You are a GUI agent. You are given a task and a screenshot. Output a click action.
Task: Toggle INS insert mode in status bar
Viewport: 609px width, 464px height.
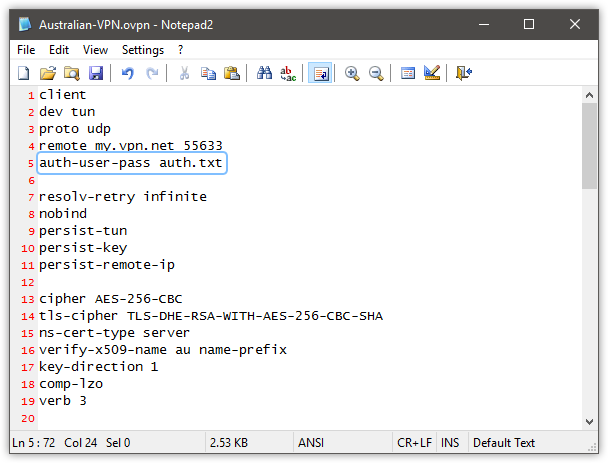(451, 442)
